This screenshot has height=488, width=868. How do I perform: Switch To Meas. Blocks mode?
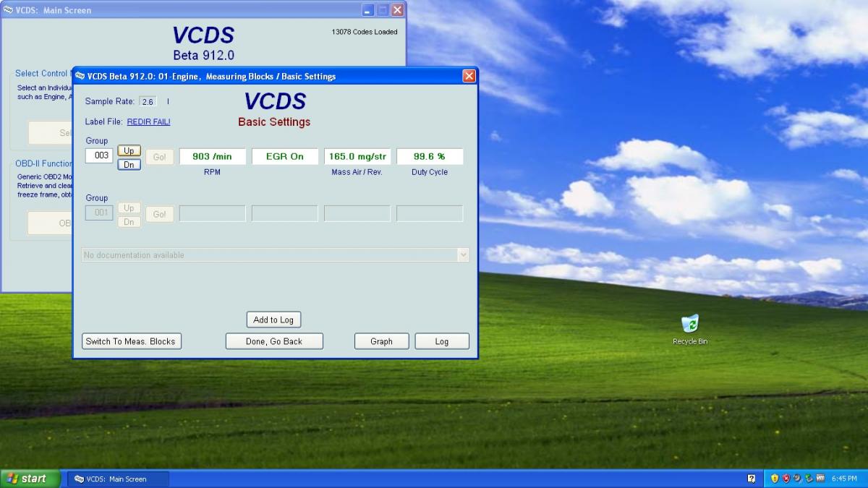pos(131,341)
